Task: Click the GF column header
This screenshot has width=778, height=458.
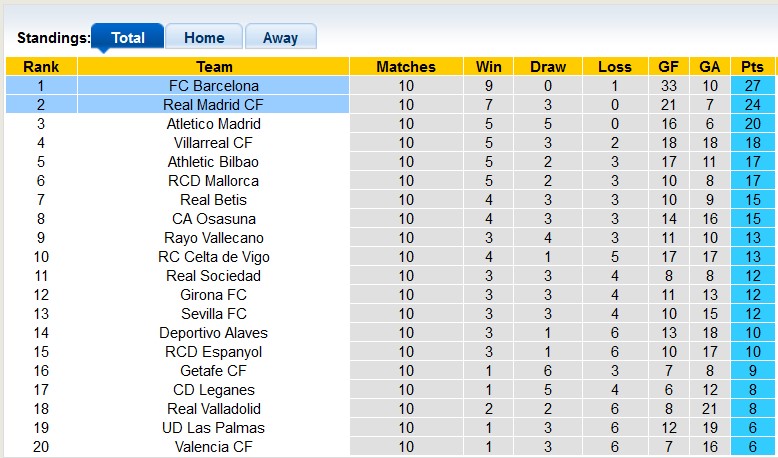Action: point(668,66)
